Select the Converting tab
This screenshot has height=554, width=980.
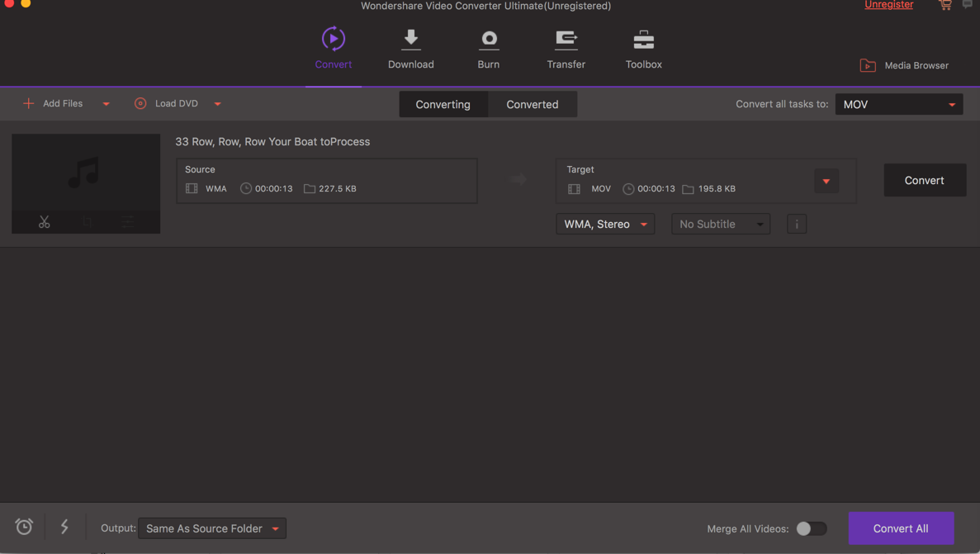click(x=443, y=104)
